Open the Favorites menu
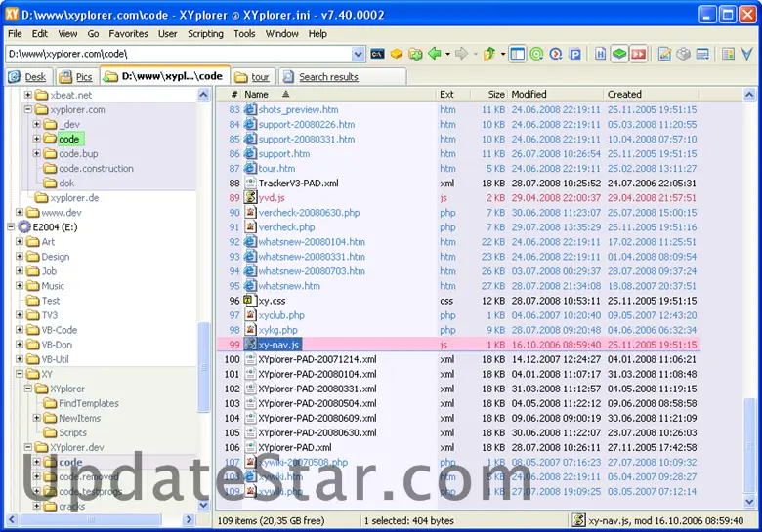 coord(128,33)
